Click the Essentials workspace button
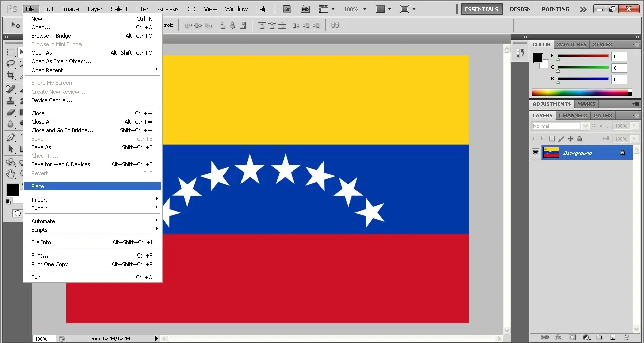This screenshot has height=343, width=644. point(481,9)
